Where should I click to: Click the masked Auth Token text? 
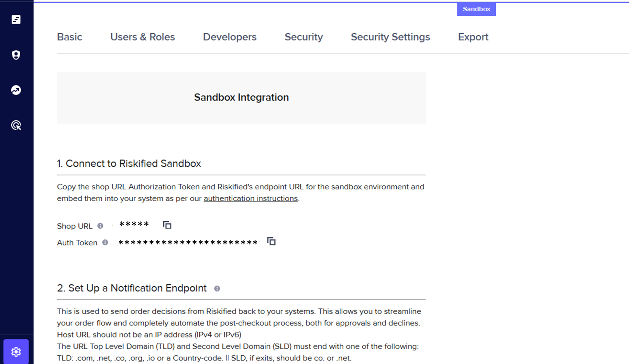pyautogui.click(x=188, y=242)
